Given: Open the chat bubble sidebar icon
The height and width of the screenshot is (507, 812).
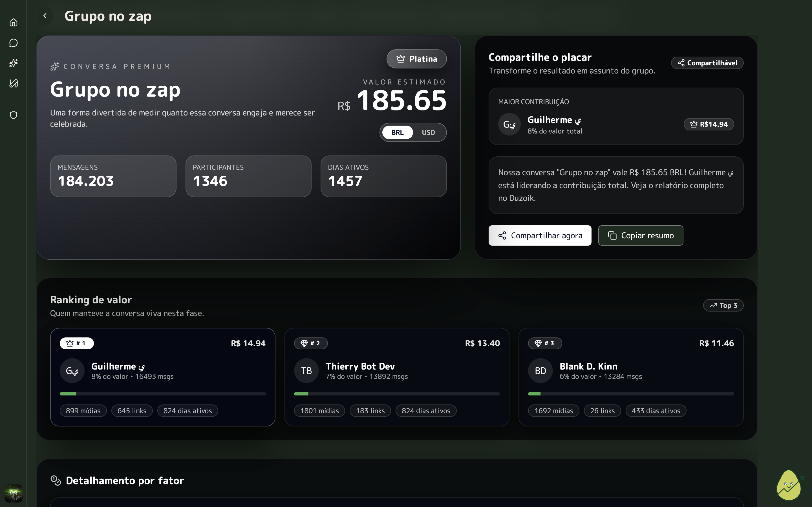Looking at the screenshot, I should coord(14,43).
